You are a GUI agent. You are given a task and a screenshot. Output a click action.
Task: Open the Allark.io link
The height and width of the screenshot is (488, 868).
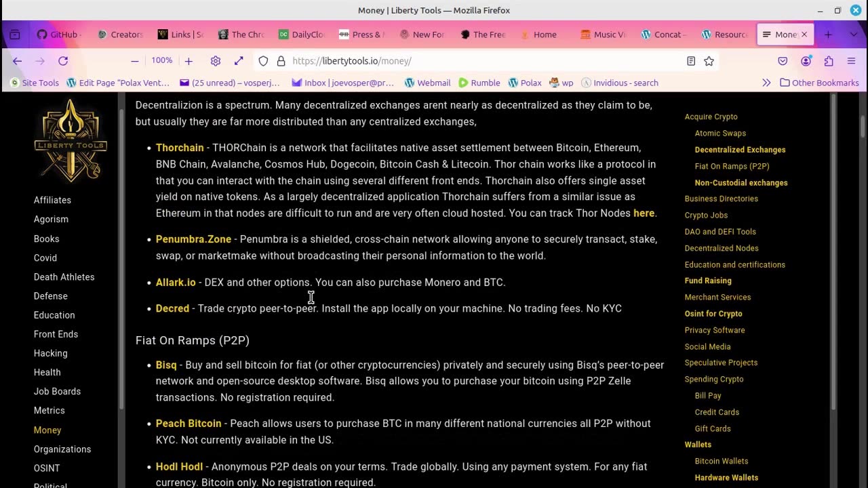(176, 282)
